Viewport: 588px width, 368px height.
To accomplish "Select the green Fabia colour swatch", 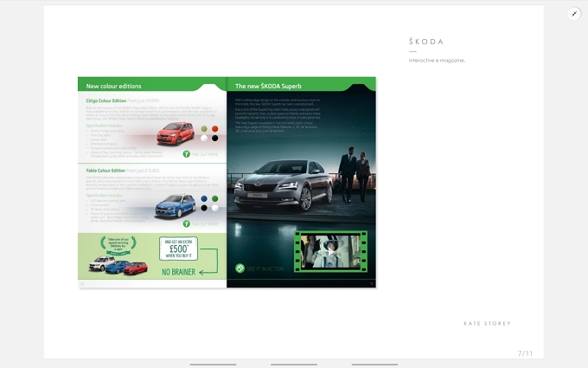I will coord(214,198).
